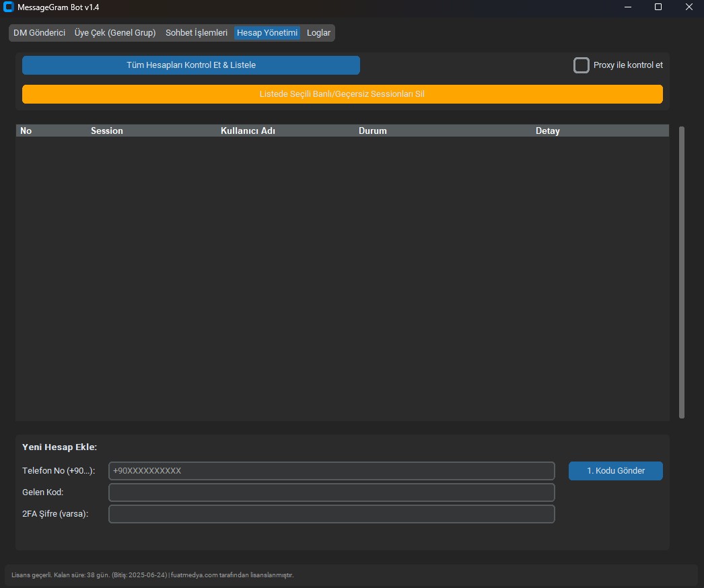This screenshot has height=588, width=704.
Task: Maximize the MessageGram Bot window
Action: 658,7
